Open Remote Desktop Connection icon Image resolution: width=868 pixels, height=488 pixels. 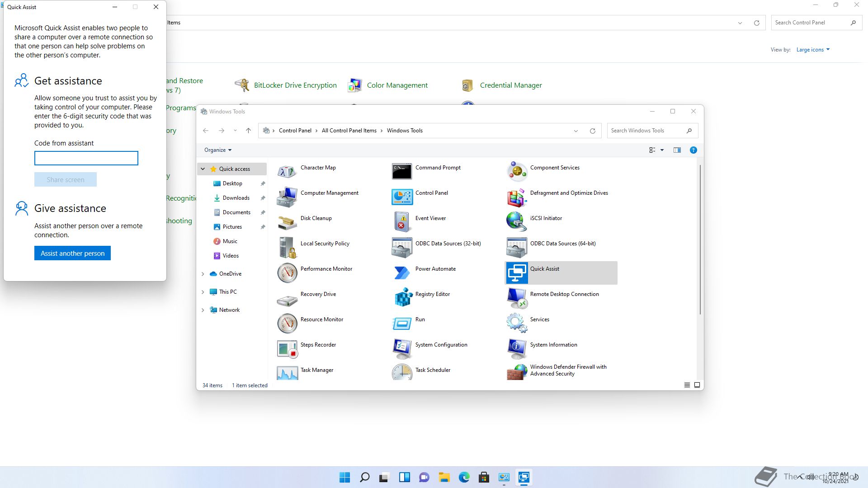517,297
